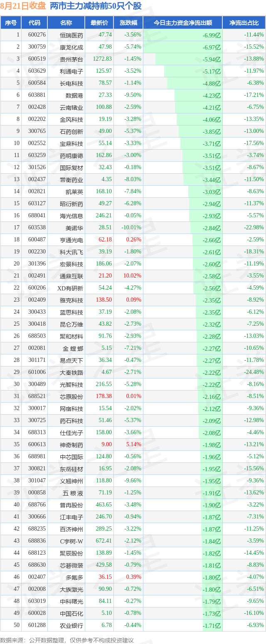Click the title 两市主力减持前50只个股
The height and width of the screenshot is (644, 266).
[x=96, y=6]
